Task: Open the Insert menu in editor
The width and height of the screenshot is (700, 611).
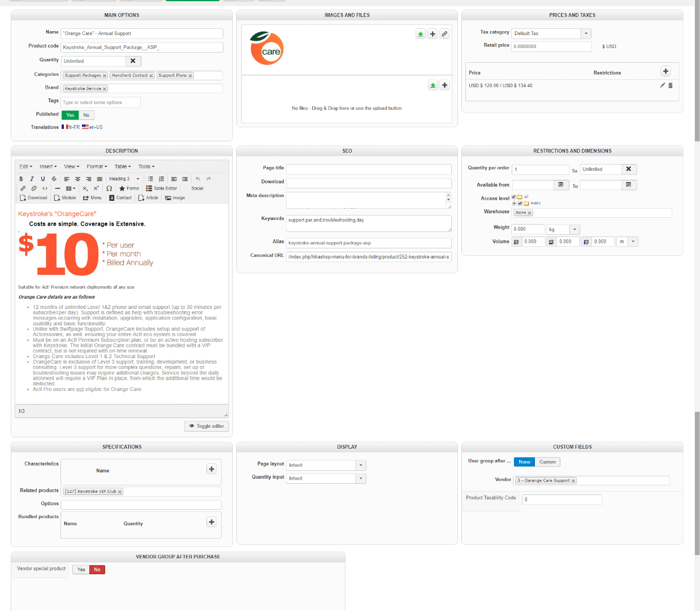Action: point(48,167)
